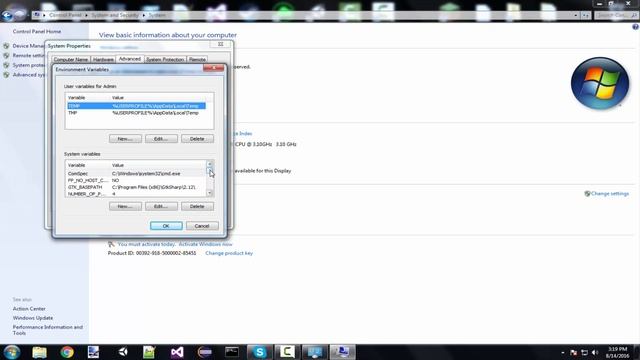The image size is (640, 360).
Task: Open the address bar dropdown arrow
Action: click(x=576, y=15)
